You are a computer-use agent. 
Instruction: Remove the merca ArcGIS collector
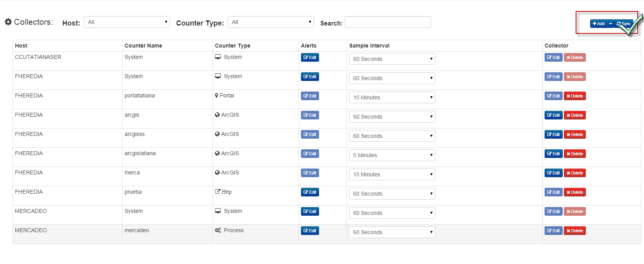575,173
